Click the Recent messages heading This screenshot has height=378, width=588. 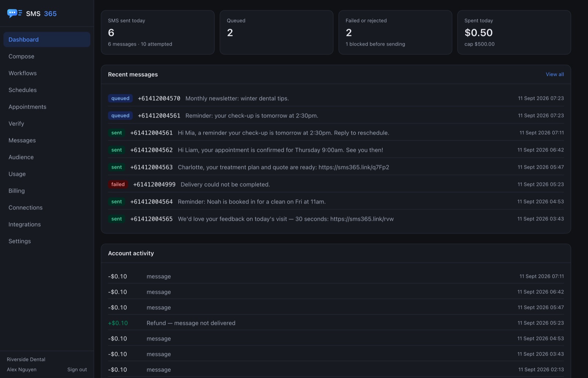pyautogui.click(x=133, y=74)
